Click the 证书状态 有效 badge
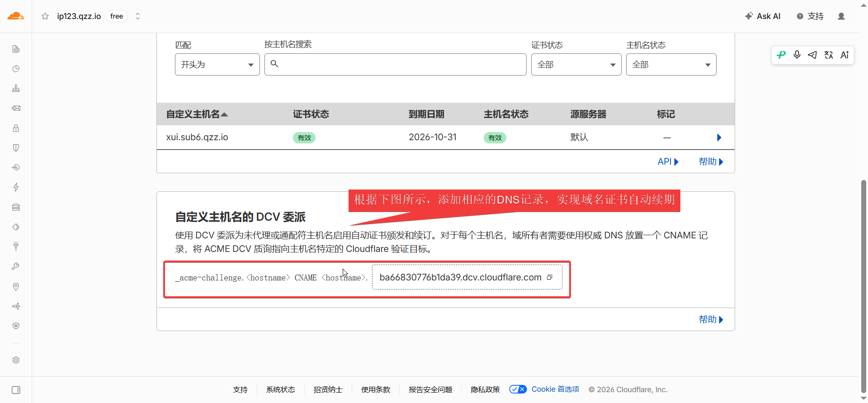 304,137
